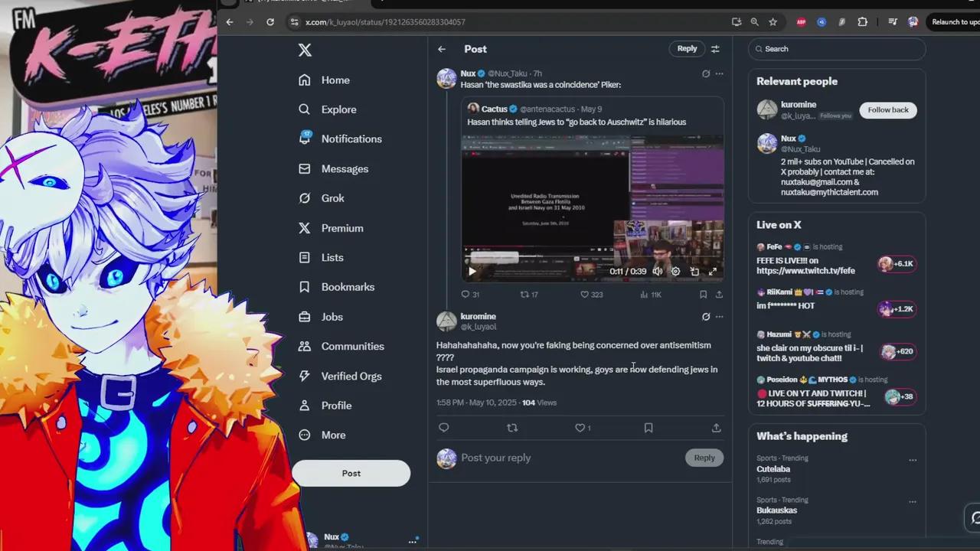980x551 pixels.
Task: Share kuromine's post
Action: pyautogui.click(x=717, y=428)
